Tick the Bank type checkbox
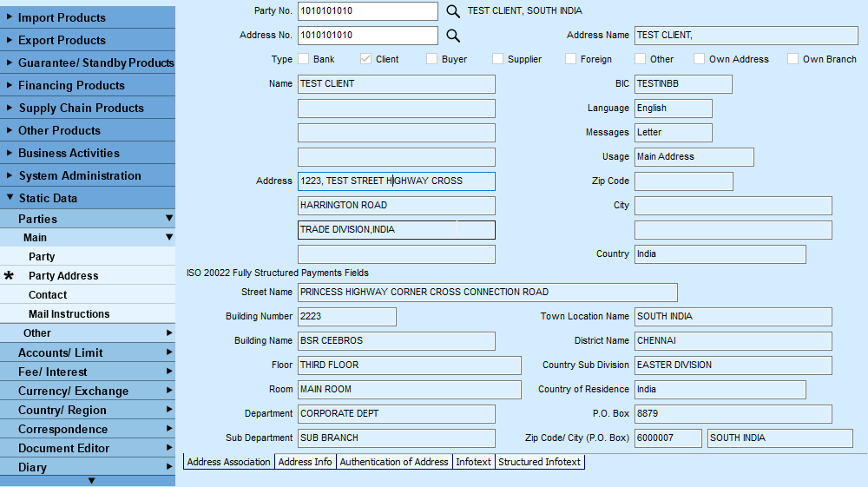 coord(303,59)
